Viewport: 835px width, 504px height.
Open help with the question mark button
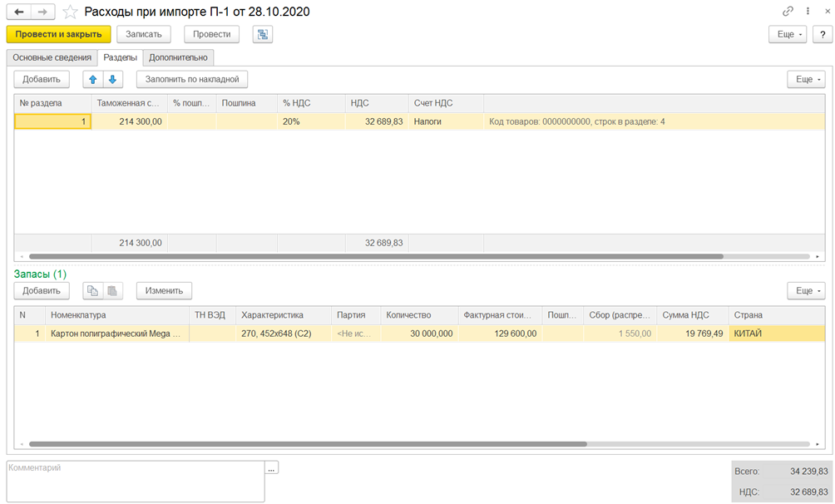[822, 34]
